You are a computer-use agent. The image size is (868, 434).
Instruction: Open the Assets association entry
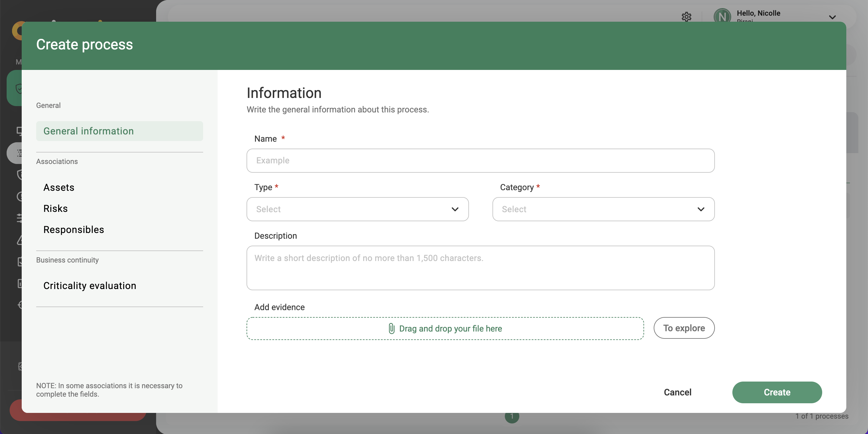pos(59,187)
